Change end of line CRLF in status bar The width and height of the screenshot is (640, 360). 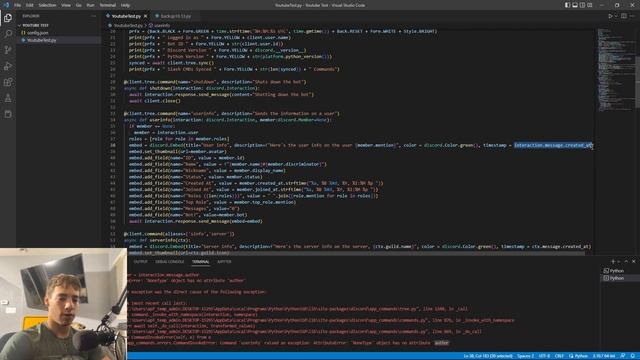pyautogui.click(x=559, y=356)
